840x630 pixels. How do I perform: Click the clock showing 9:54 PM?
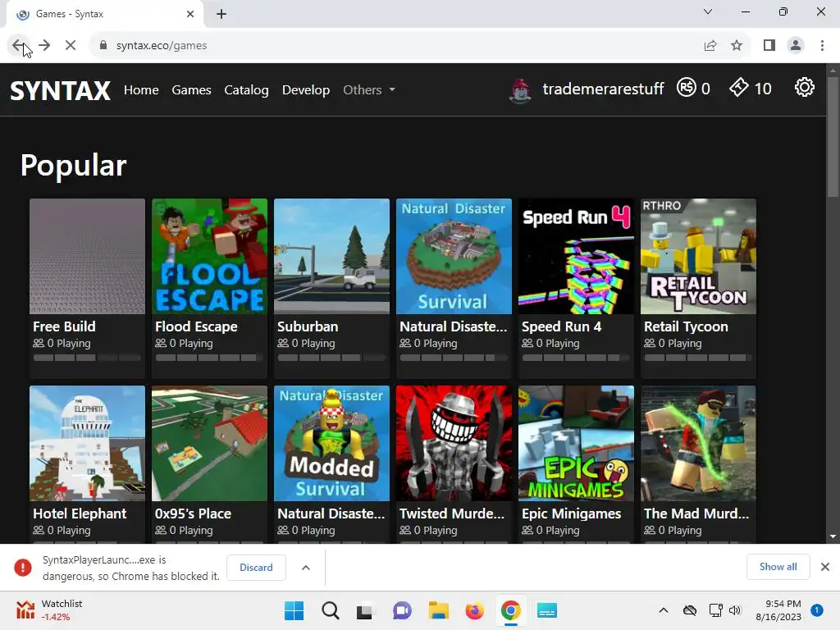point(783,604)
